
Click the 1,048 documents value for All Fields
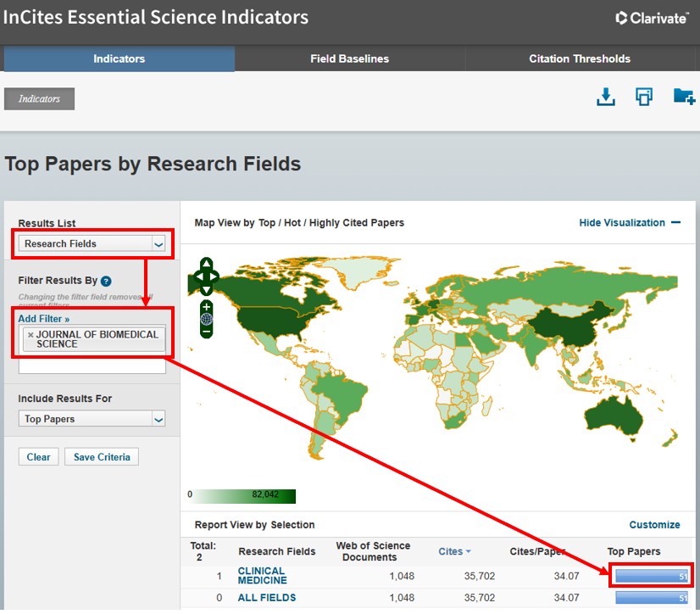pyautogui.click(x=402, y=598)
